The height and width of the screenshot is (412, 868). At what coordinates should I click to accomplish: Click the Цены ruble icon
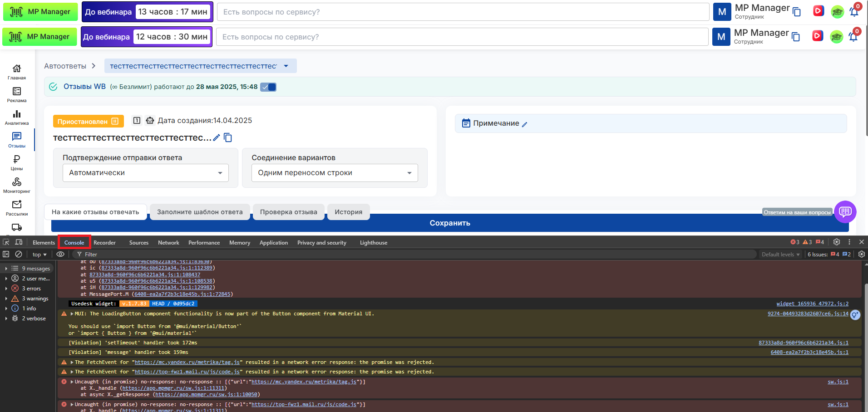pyautogui.click(x=17, y=160)
